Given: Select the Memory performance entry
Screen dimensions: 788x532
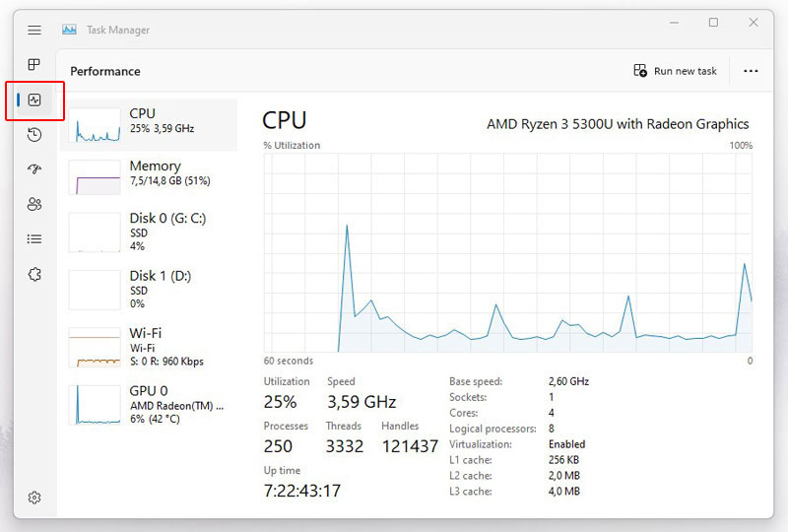Looking at the screenshot, I should tap(149, 177).
